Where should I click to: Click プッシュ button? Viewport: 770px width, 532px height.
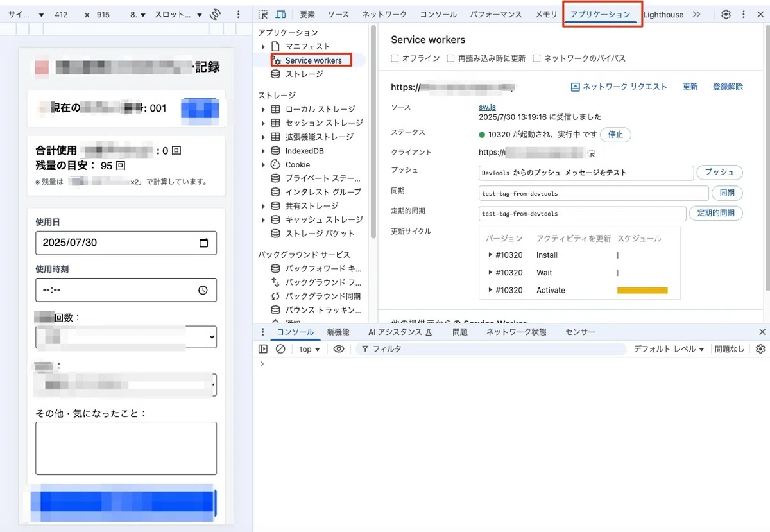point(719,173)
